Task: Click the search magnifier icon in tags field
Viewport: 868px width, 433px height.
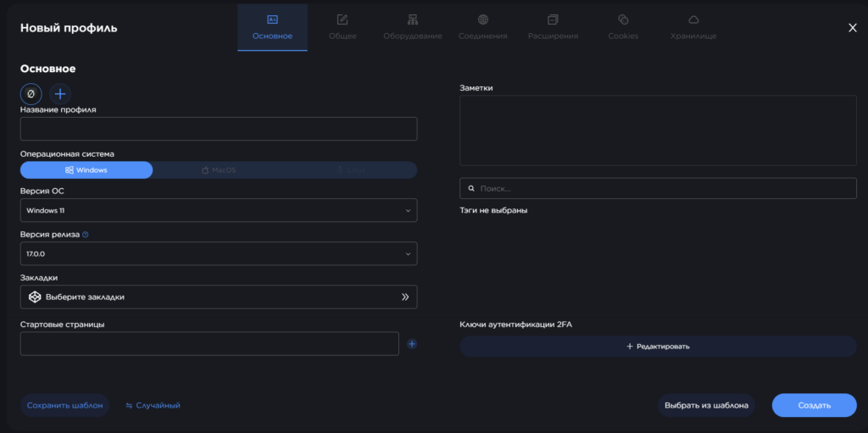Action: [x=471, y=188]
